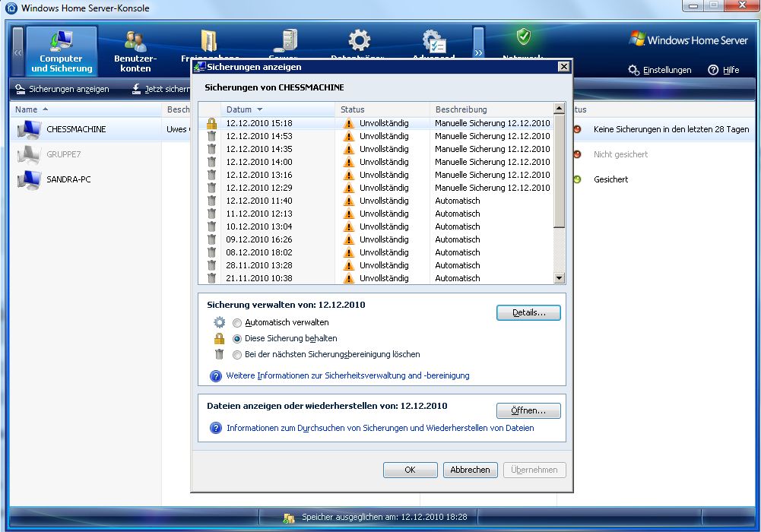The image size is (761, 532).
Task: Click the Netzwerk green shield icon
Action: point(523,36)
